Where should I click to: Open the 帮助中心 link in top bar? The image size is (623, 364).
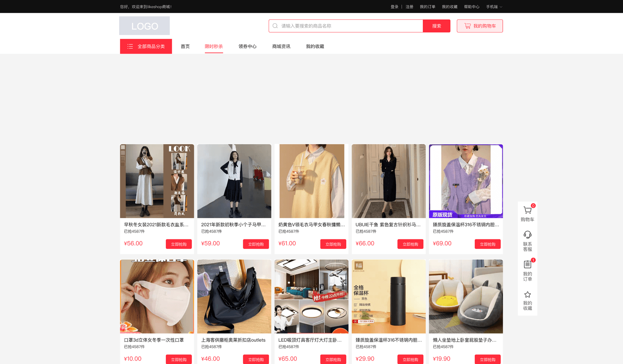tap(472, 7)
